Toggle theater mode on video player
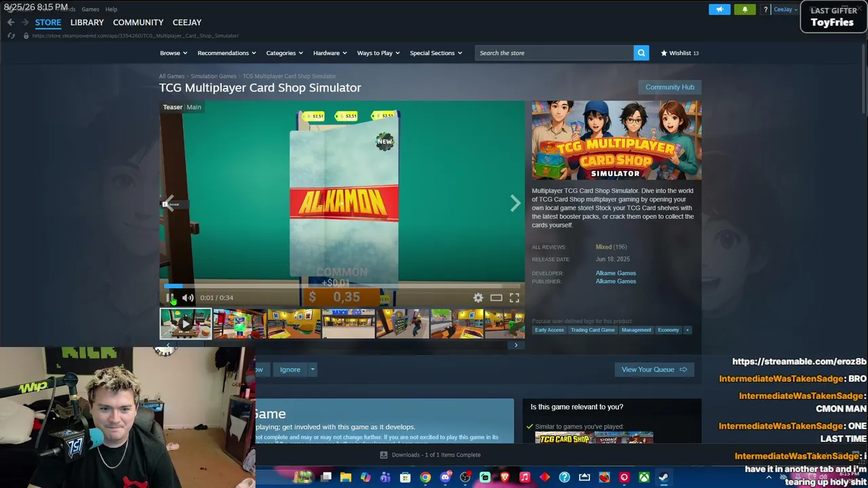This screenshot has width=868, height=488. (496, 298)
